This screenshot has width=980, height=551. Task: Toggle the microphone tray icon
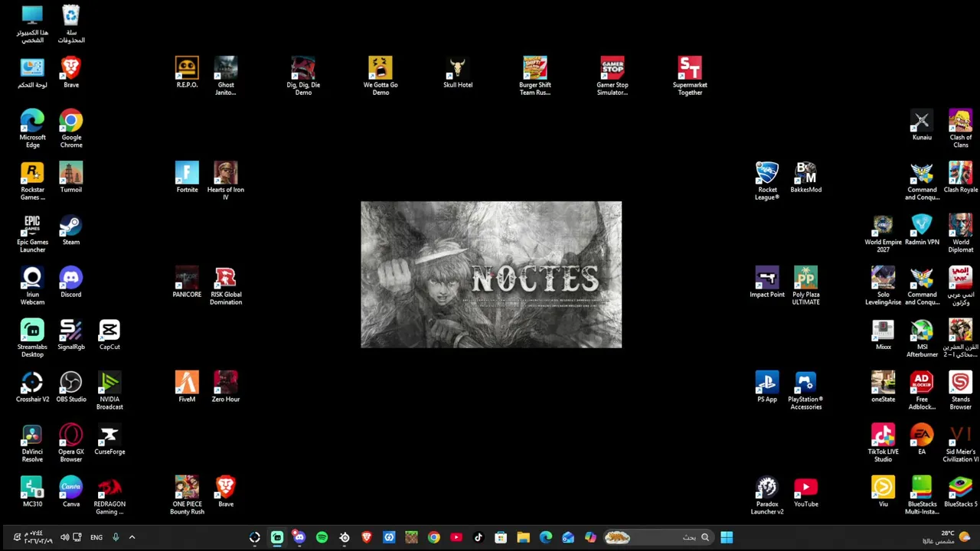[116, 537]
